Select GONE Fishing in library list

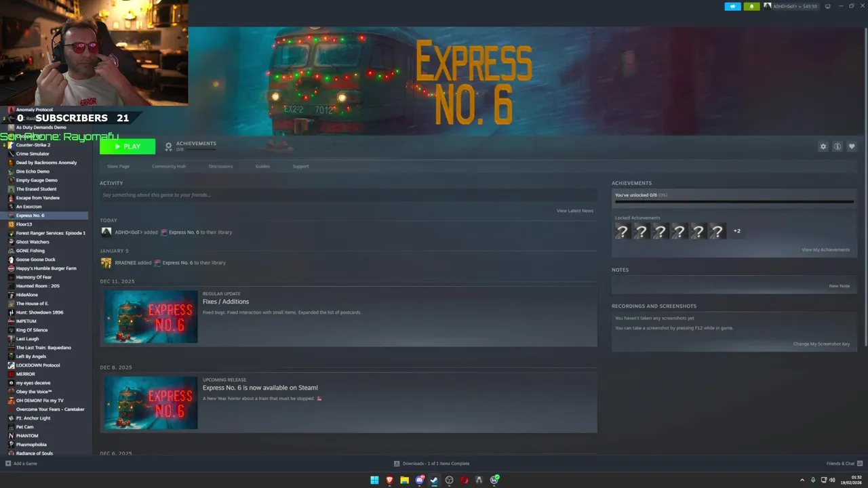(x=31, y=251)
